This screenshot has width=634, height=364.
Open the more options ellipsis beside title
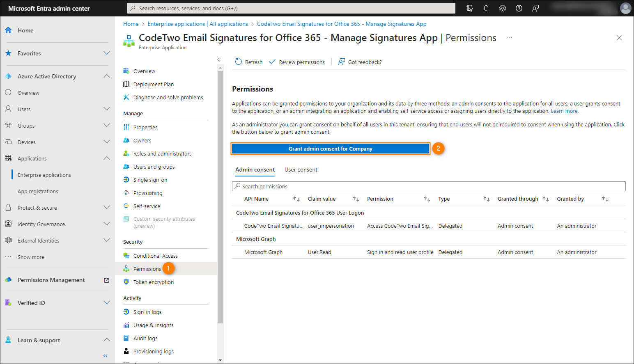(510, 38)
